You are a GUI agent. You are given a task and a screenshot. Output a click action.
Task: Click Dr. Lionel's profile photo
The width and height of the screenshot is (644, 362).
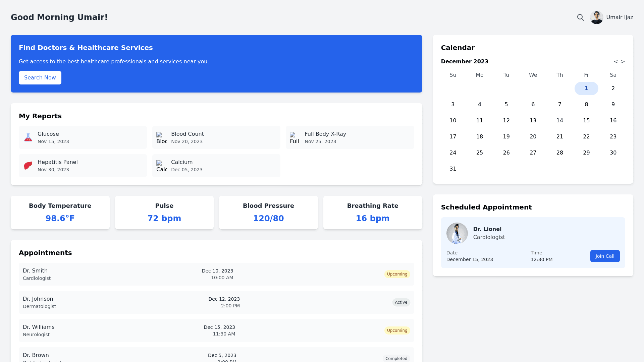(457, 233)
